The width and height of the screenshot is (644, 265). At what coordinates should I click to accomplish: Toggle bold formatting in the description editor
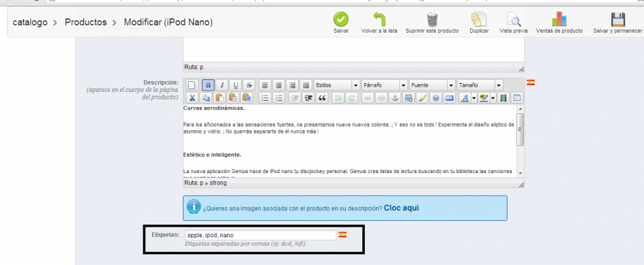[x=208, y=85]
